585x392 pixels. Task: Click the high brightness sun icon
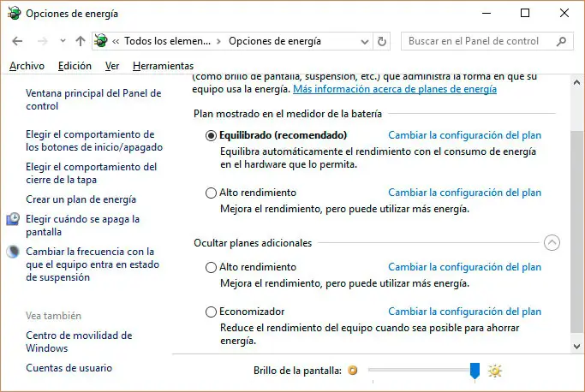click(x=494, y=371)
